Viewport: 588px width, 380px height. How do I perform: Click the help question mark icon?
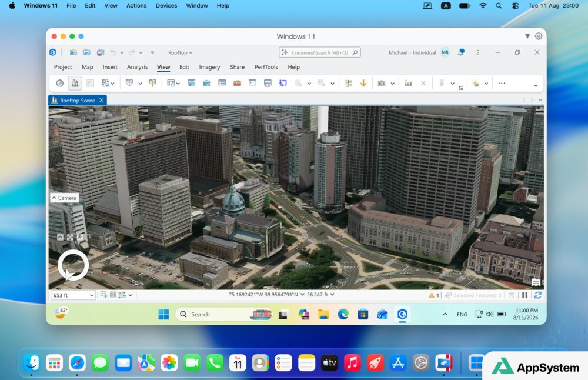tap(477, 52)
